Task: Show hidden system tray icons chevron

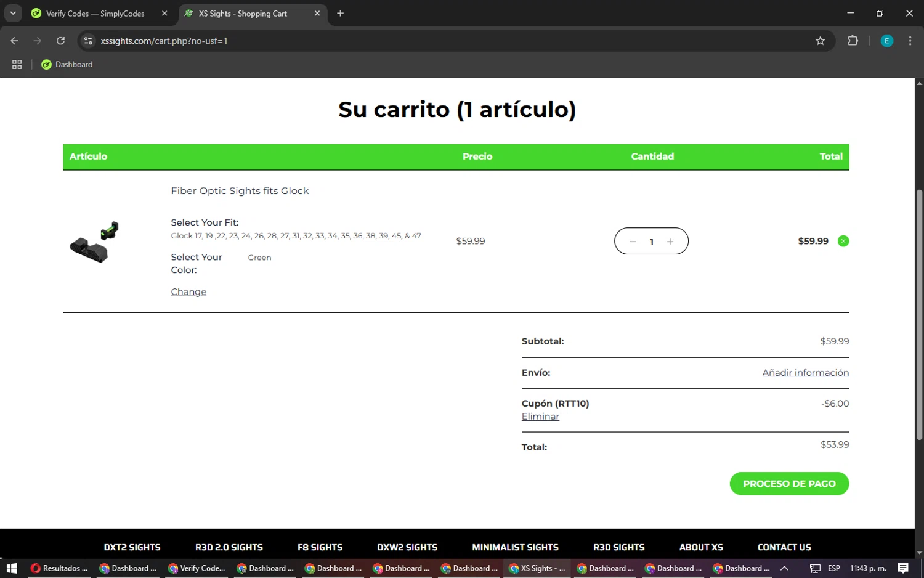Action: [784, 568]
